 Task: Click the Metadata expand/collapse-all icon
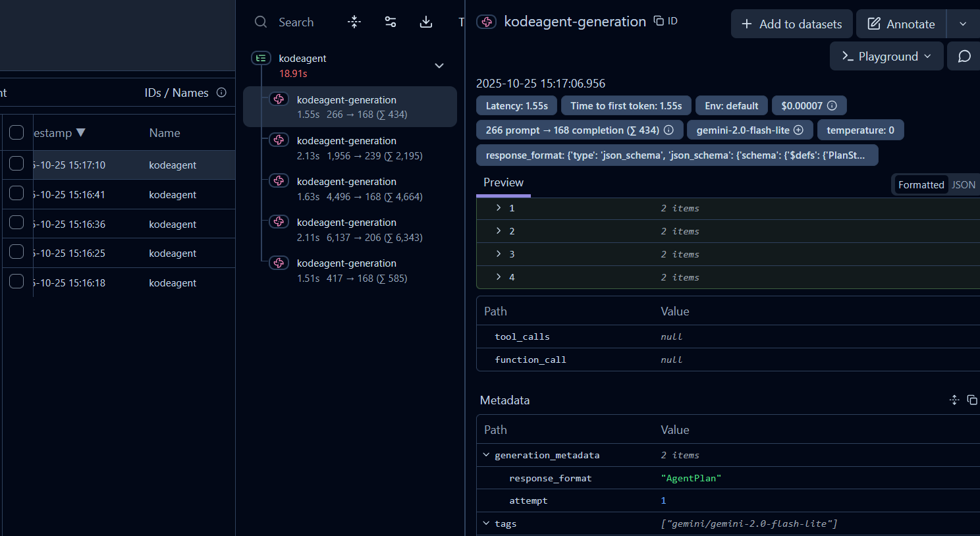pos(954,400)
